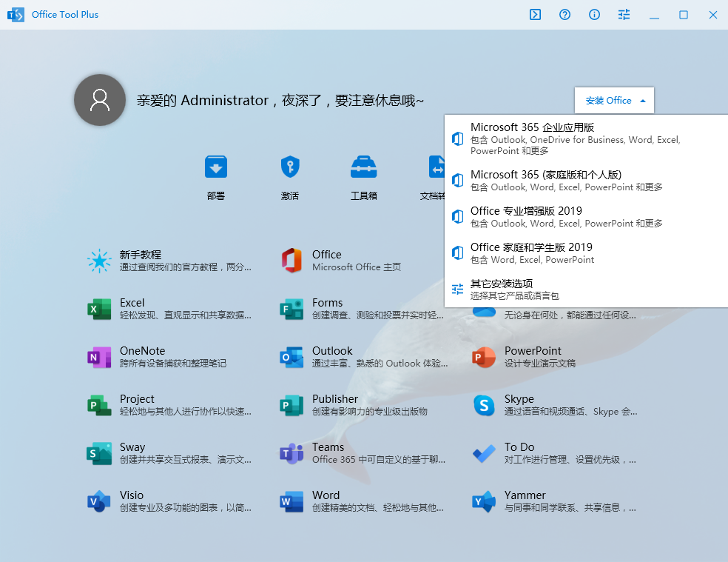
Task: Click the help question mark icon
Action: pos(564,15)
